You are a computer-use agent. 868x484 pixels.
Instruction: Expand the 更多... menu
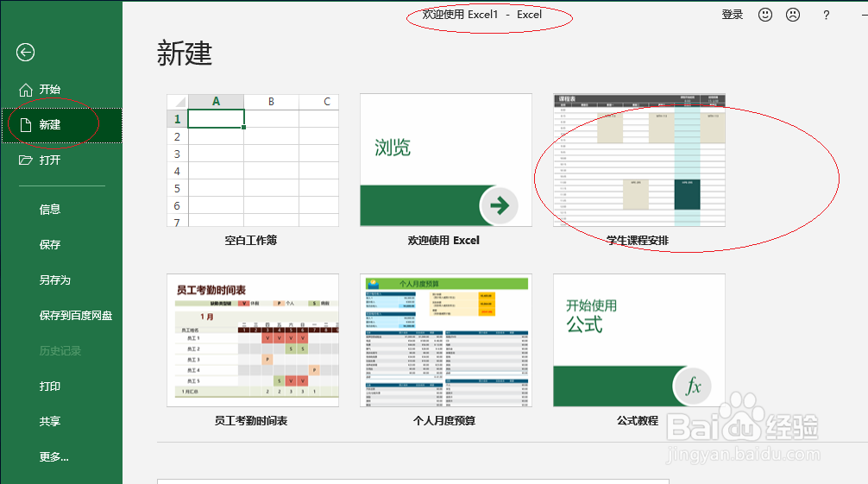53,457
